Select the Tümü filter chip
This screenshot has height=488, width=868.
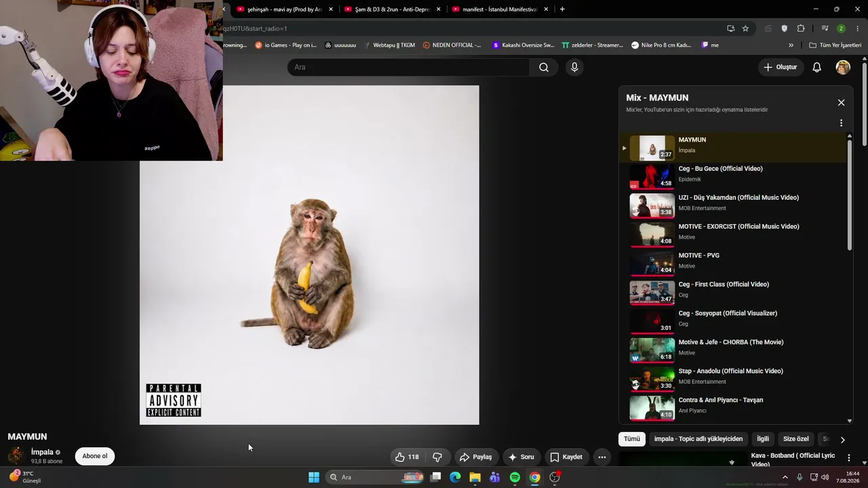[632, 439]
